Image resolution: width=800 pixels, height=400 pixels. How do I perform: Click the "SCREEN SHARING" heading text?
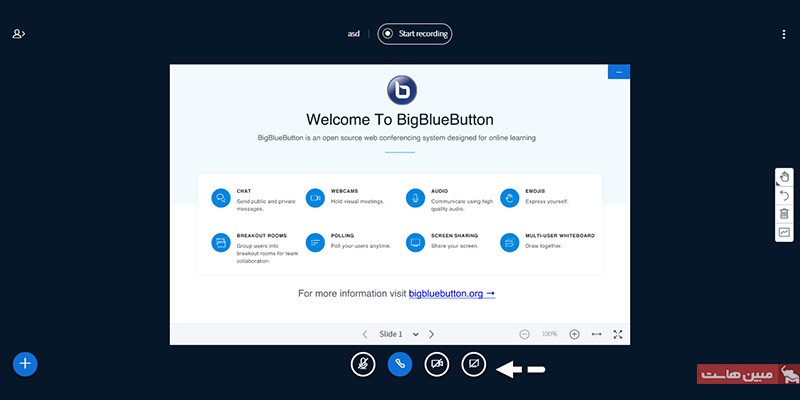pyautogui.click(x=455, y=236)
